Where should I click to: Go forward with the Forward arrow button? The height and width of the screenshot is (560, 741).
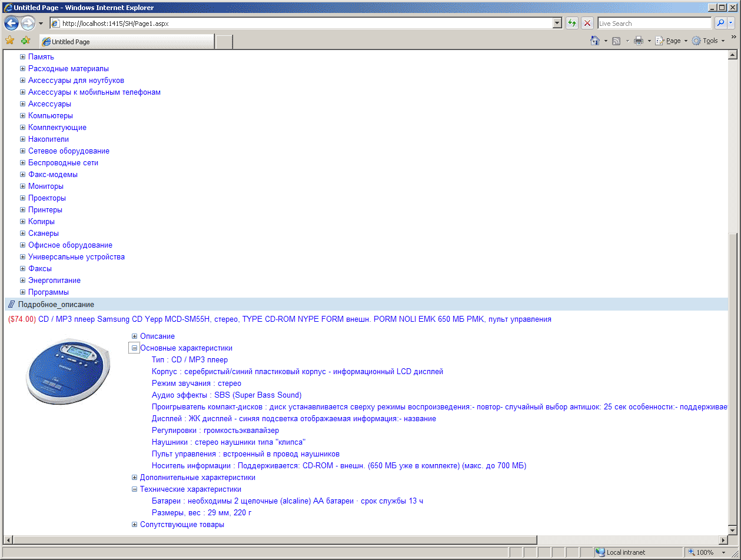pyautogui.click(x=28, y=24)
